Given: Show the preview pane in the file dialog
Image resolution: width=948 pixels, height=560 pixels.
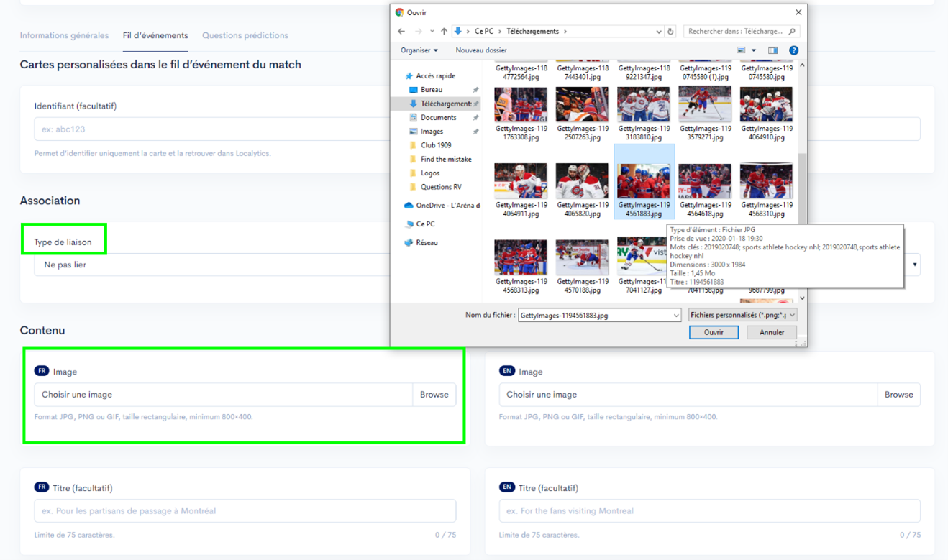Looking at the screenshot, I should click(x=772, y=50).
